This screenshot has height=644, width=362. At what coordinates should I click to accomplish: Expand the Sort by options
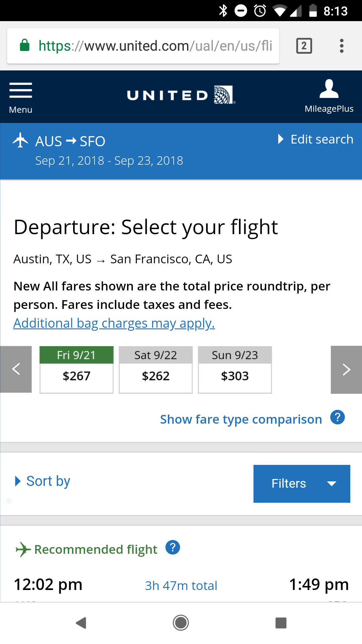pos(43,481)
